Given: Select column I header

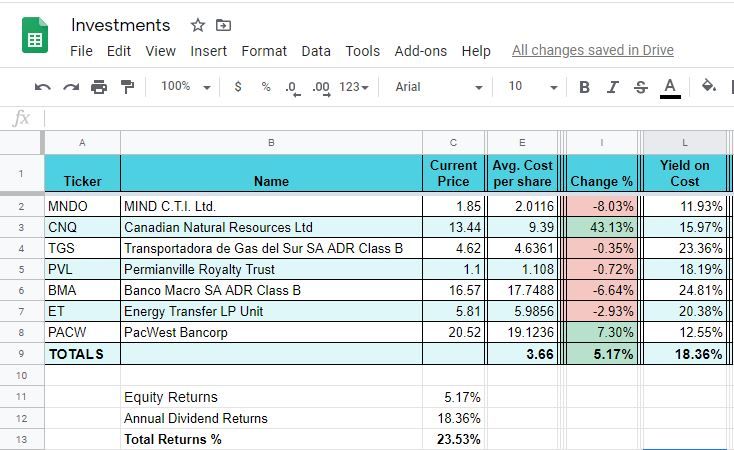Looking at the screenshot, I should (x=602, y=143).
